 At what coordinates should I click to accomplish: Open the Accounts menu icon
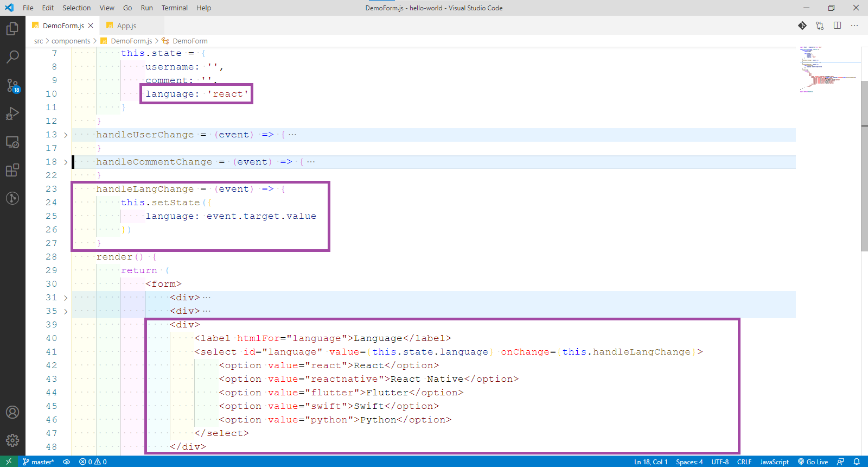[x=12, y=412]
